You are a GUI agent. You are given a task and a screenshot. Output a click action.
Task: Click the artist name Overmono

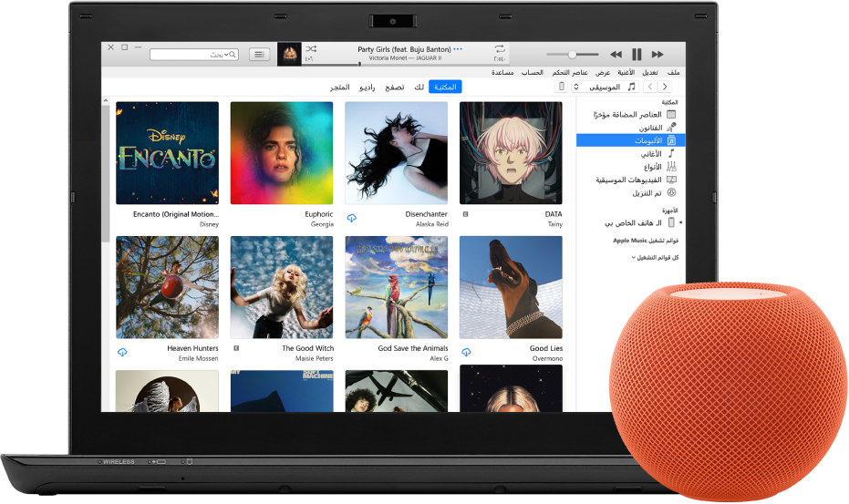click(547, 358)
